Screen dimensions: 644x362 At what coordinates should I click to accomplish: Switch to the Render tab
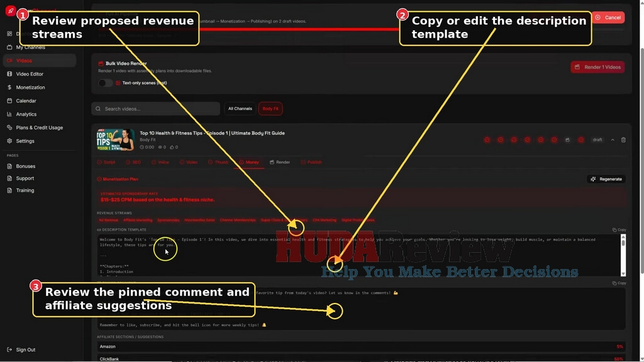click(x=280, y=162)
